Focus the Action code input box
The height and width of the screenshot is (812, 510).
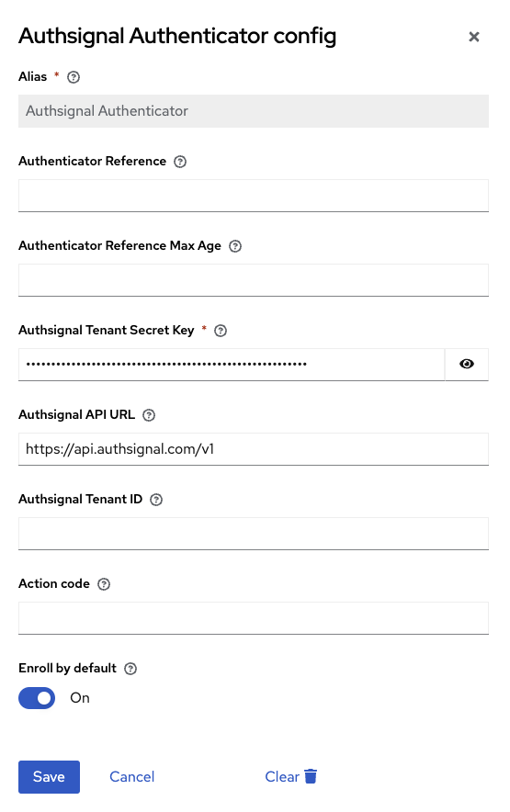tap(254, 618)
